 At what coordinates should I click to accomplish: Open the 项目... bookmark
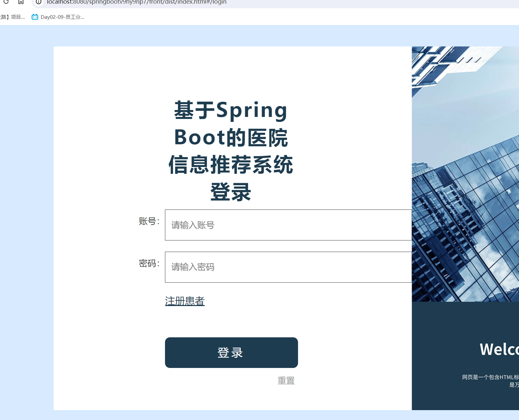[13, 17]
